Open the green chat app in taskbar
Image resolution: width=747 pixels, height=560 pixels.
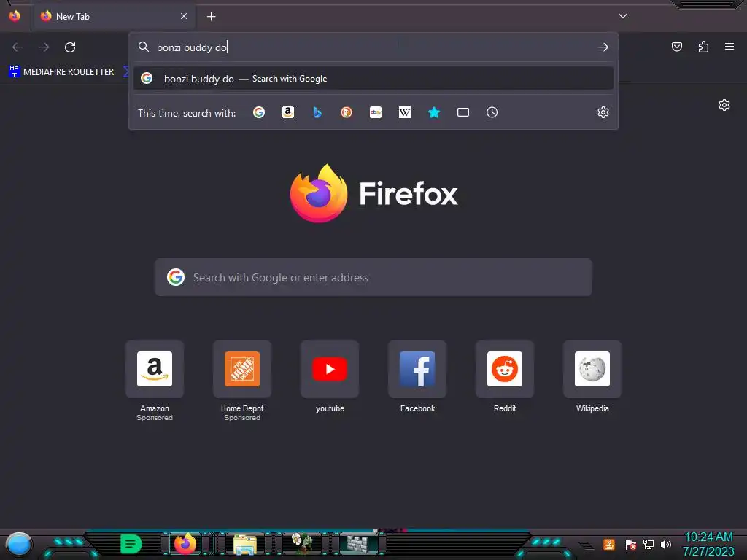pos(131,544)
